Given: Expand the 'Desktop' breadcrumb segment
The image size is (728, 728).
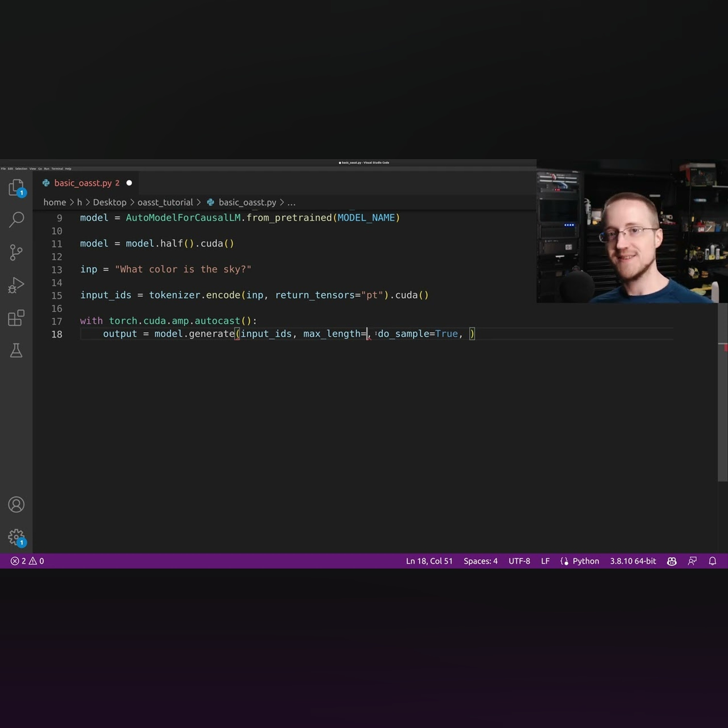Looking at the screenshot, I should pos(110,202).
